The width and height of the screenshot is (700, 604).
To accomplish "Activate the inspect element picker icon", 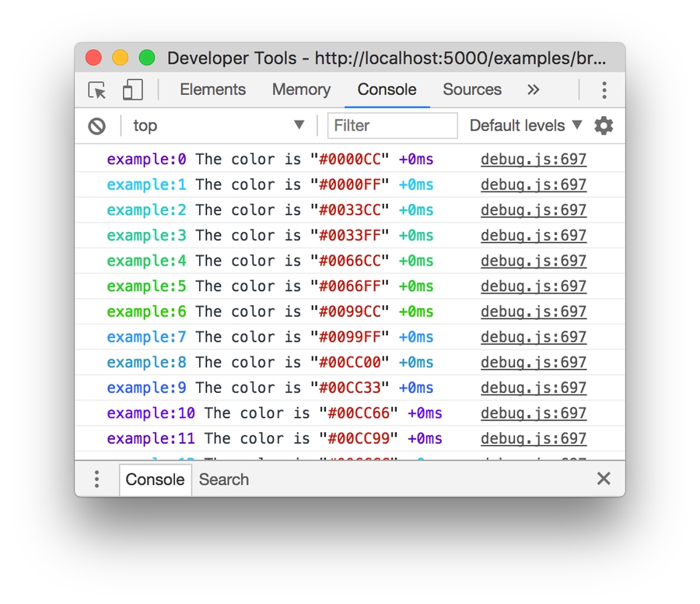I will (x=97, y=90).
